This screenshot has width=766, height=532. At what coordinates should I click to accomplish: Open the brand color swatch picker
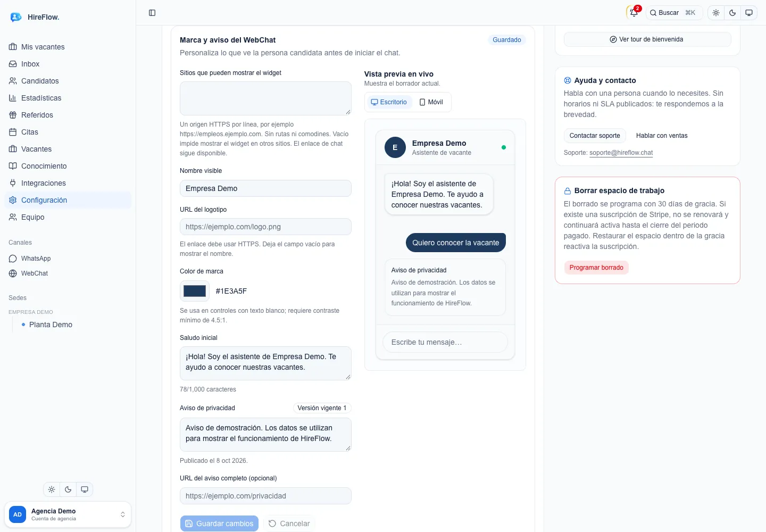pos(195,291)
